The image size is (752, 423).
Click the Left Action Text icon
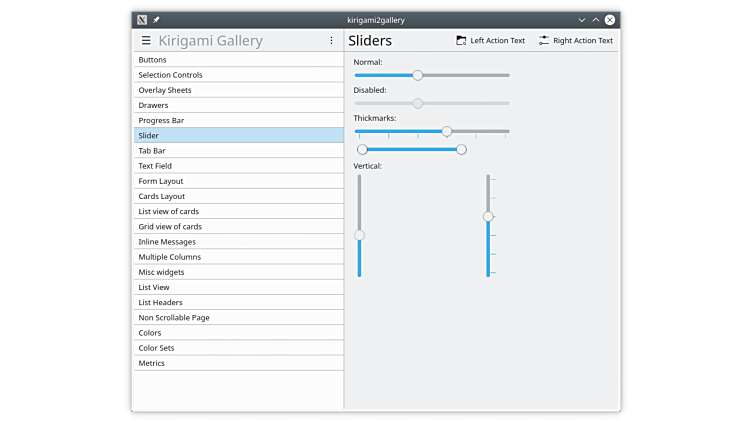coord(461,41)
